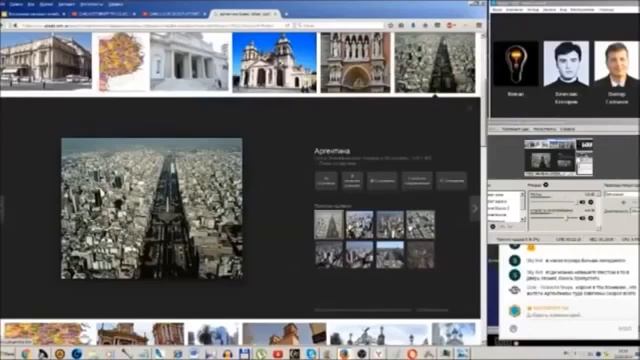
Task: Open first related image in upper row
Action: 329,224
